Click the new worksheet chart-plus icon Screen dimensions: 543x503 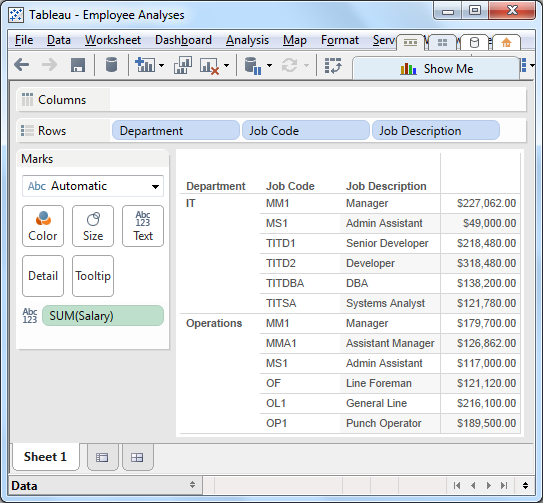pos(144,65)
